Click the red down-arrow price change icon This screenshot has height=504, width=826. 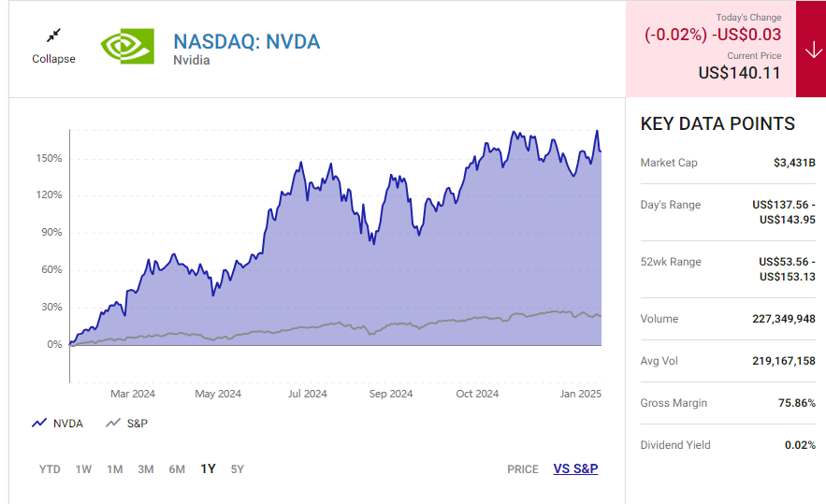click(813, 50)
